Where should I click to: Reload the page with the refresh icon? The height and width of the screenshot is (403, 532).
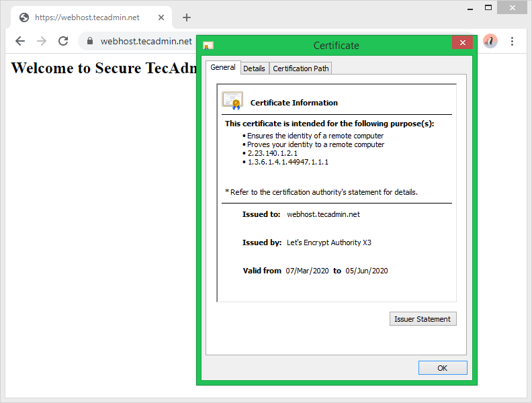pos(63,41)
